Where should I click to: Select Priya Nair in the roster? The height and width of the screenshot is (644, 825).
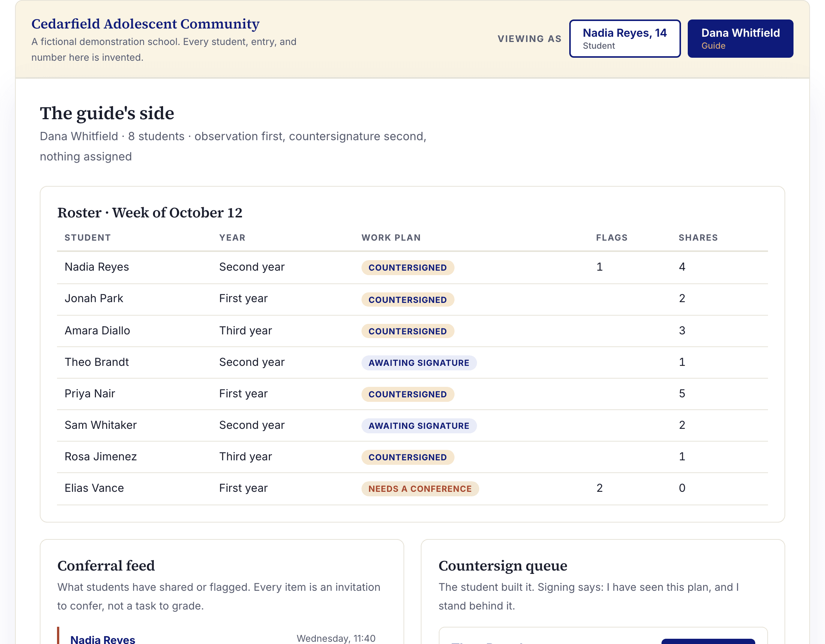(x=90, y=394)
